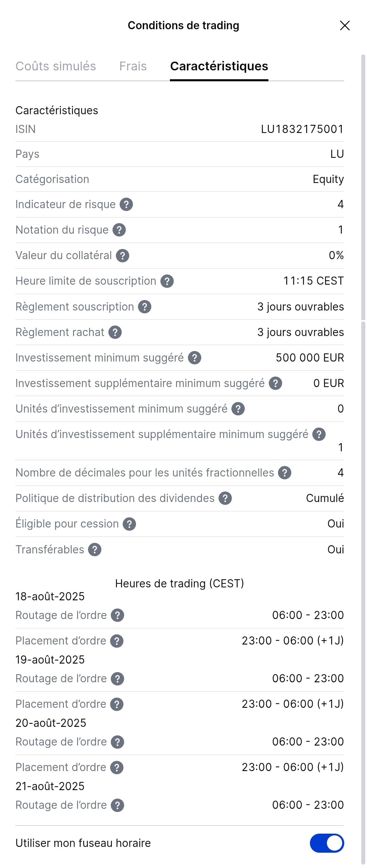Viewport: 367px width, 868px height.
Task: Select the Caractéristiques tab
Action: [x=219, y=66]
